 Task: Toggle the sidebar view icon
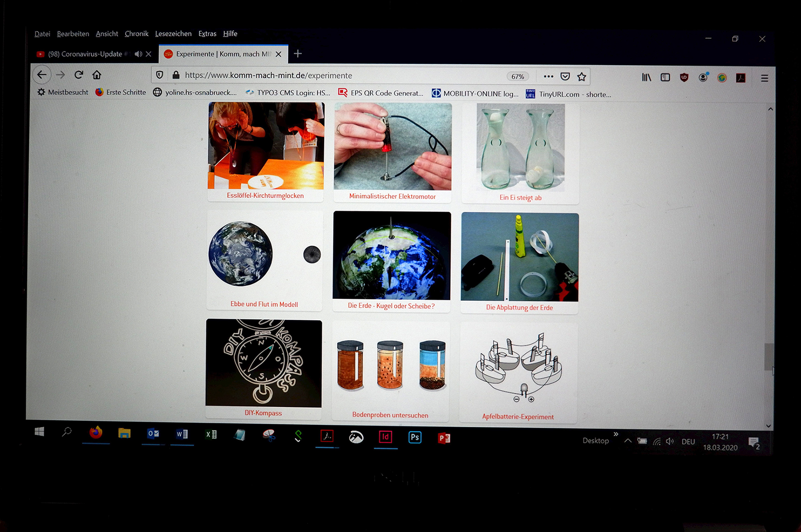coord(665,77)
